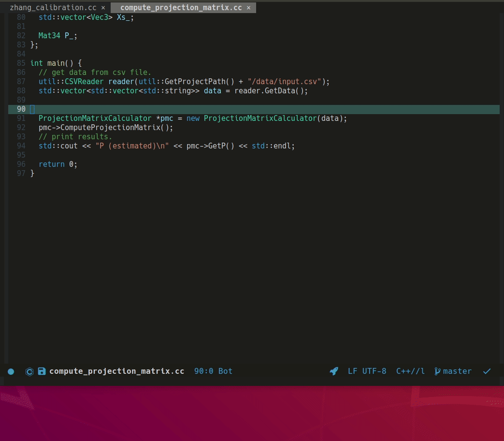
Task: Switch to zhang_calibration.cc tab
Action: tap(53, 7)
